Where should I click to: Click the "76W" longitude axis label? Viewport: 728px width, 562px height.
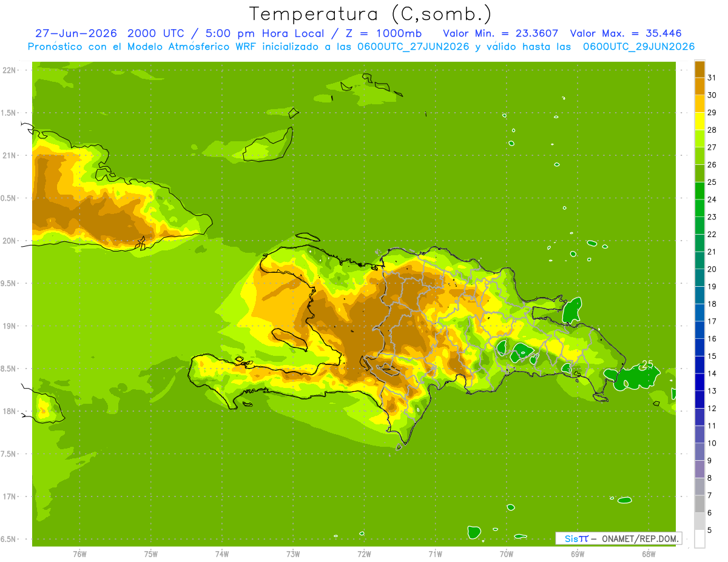pyautogui.click(x=79, y=554)
